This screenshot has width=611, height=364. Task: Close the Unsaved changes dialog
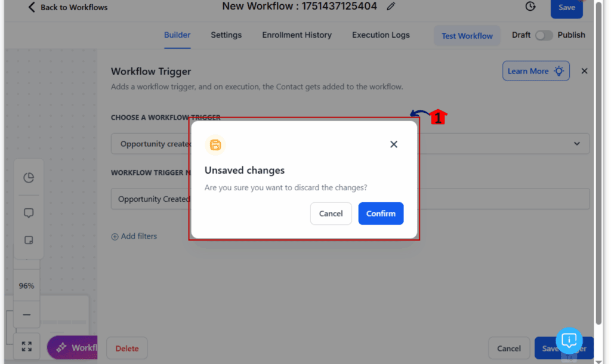coord(394,144)
